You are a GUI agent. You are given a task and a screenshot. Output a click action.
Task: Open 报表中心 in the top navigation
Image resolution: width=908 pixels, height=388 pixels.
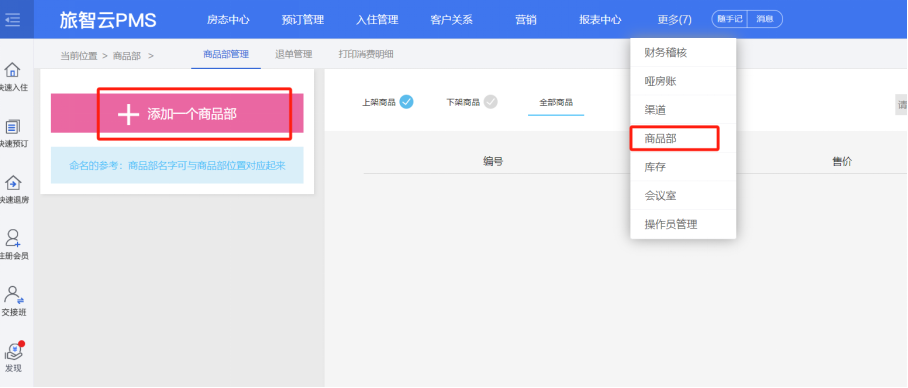(600, 20)
